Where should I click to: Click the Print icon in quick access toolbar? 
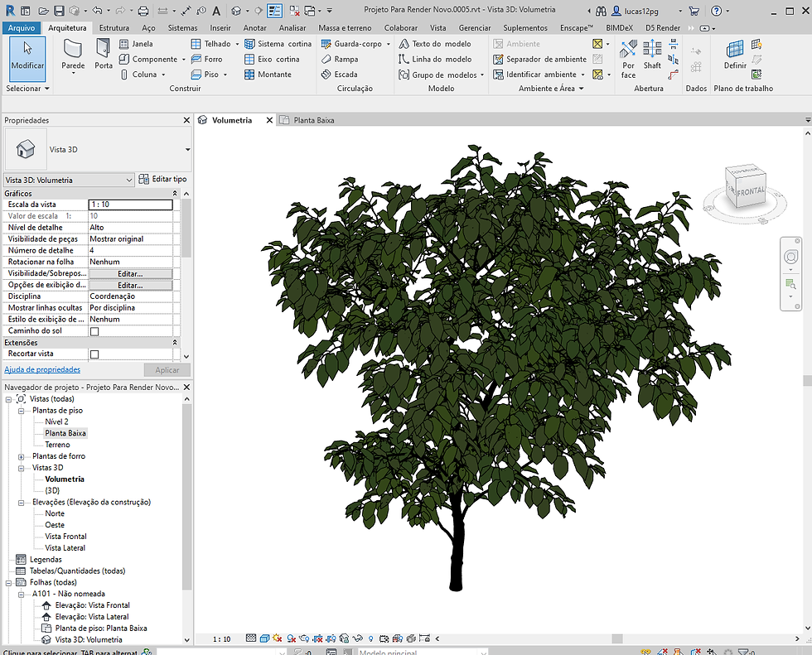coord(143,10)
